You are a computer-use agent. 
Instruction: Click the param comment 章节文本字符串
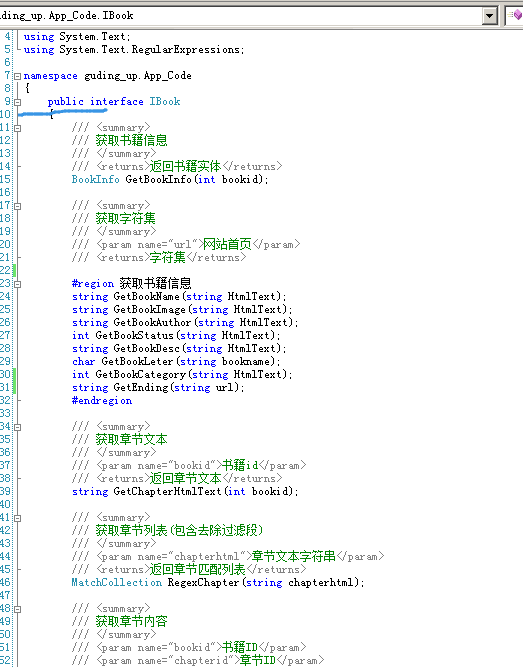293,556
